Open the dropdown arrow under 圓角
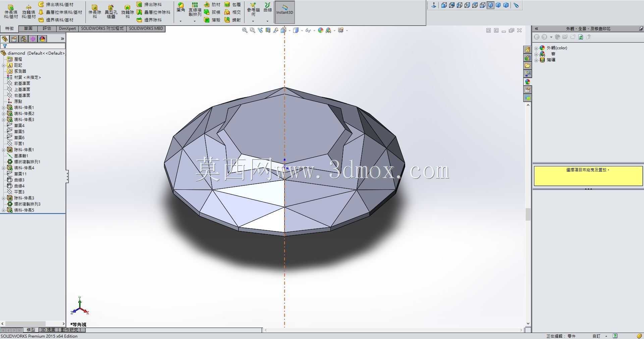 click(x=180, y=21)
